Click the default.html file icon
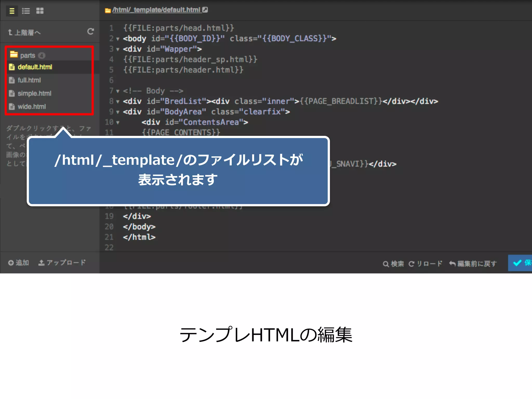Image resolution: width=532 pixels, height=399 pixels. click(12, 67)
